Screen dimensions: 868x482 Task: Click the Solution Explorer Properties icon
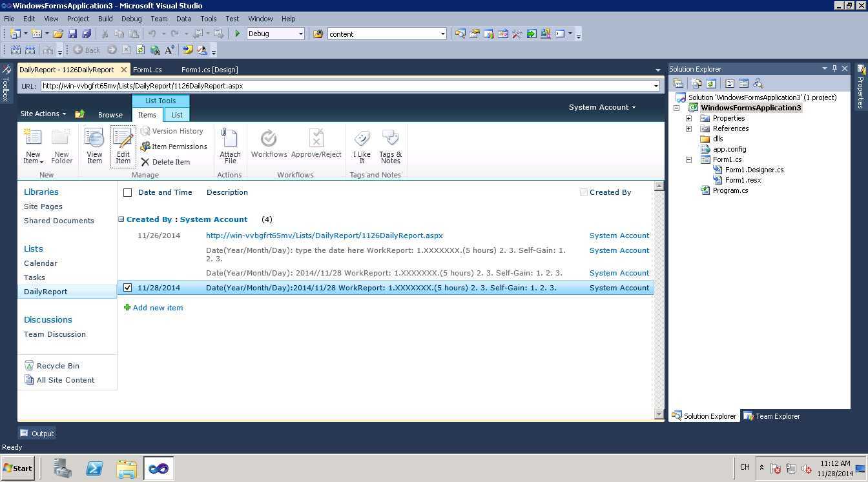(678, 83)
